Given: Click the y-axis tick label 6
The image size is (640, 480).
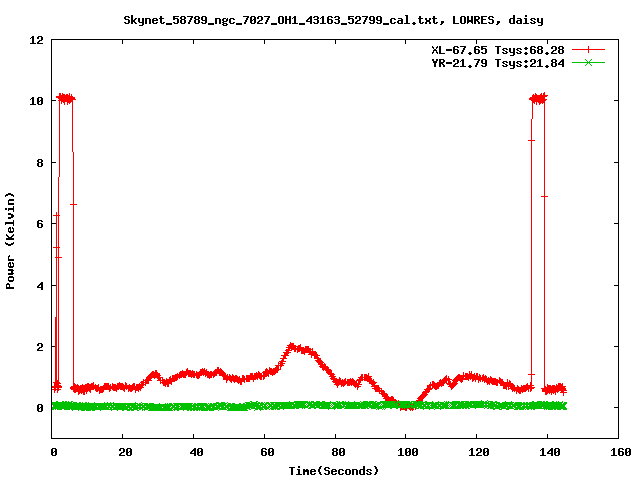Looking at the screenshot, I should coord(40,224).
